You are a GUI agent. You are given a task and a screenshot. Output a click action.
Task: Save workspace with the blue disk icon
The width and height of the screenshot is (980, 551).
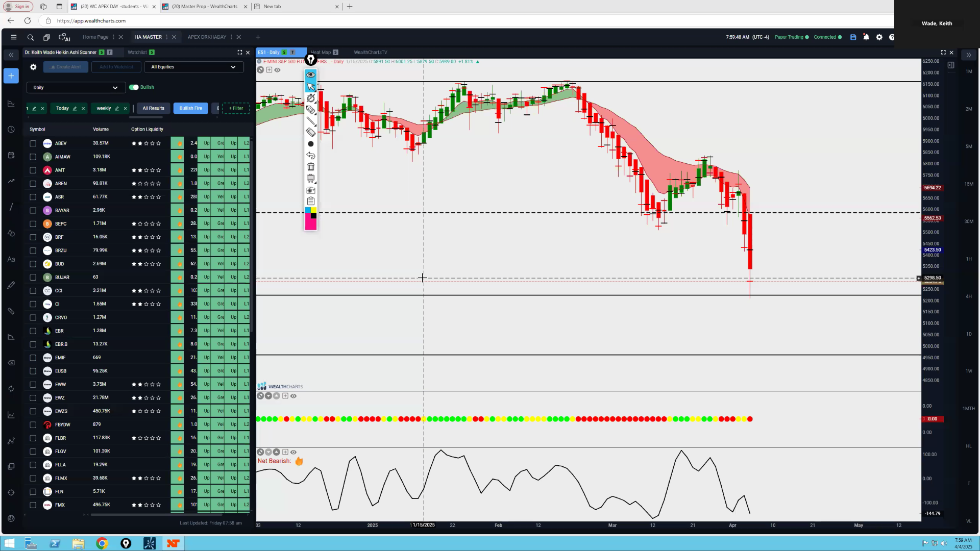click(x=853, y=37)
